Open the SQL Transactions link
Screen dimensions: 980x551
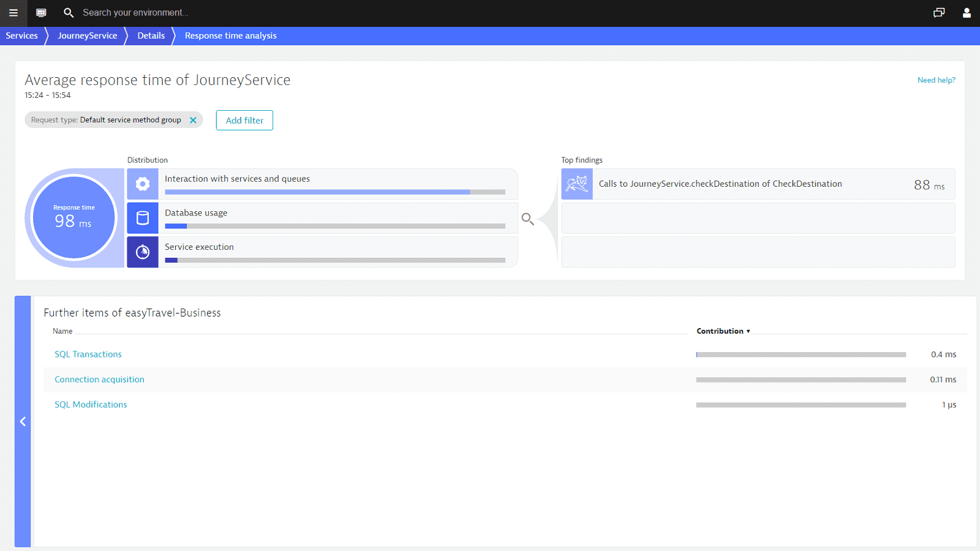88,354
